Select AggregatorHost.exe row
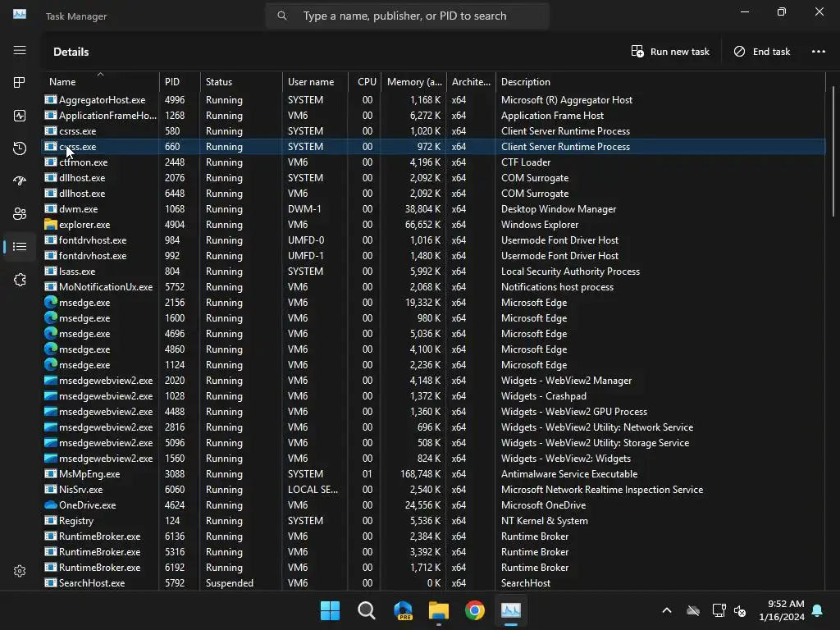This screenshot has width=840, height=630. (x=433, y=99)
